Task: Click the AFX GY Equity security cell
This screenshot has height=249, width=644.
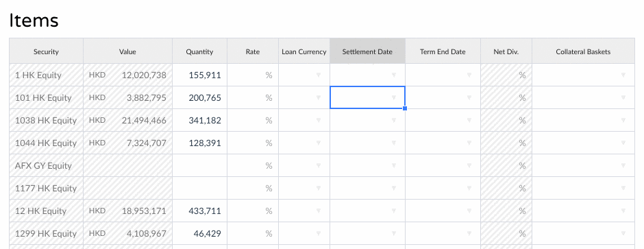Action: [x=46, y=165]
